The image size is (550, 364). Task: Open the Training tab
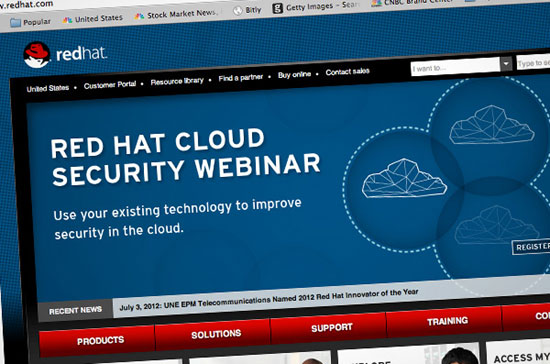click(444, 321)
